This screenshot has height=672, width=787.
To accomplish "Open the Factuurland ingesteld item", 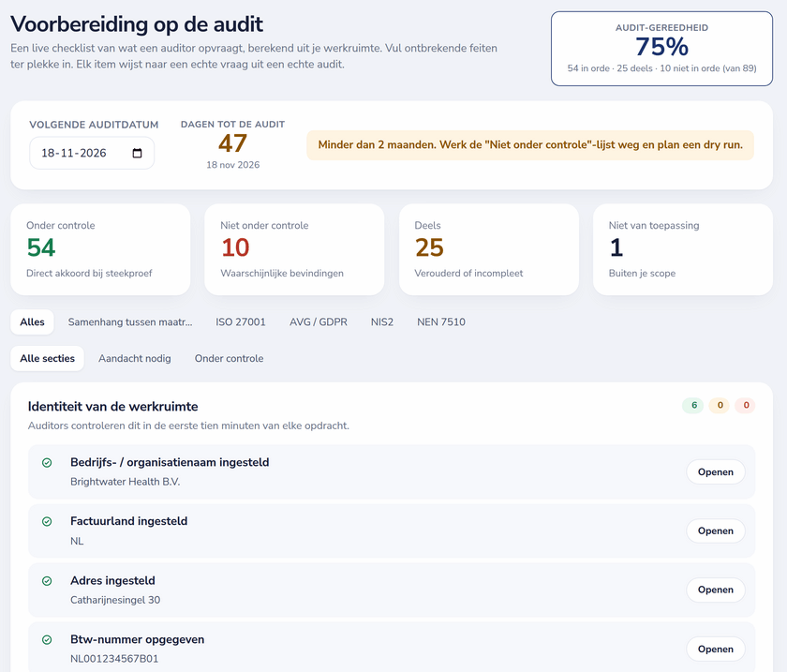I will click(x=715, y=530).
